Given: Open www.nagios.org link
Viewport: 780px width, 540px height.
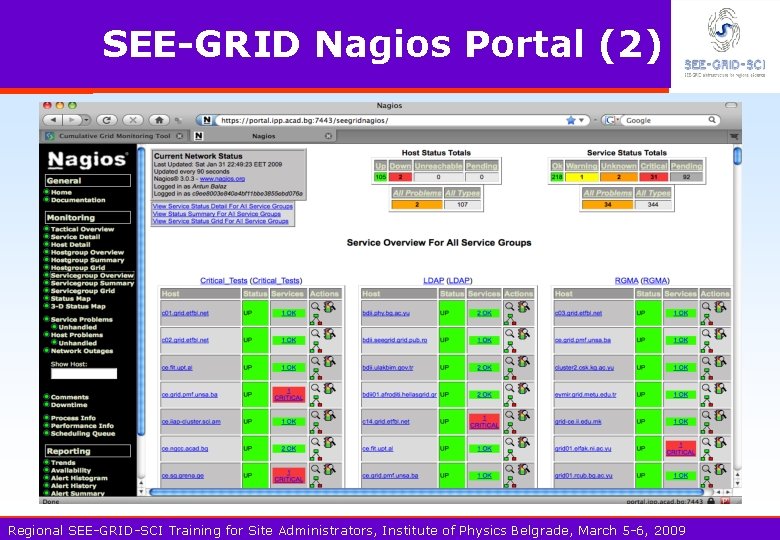Looking at the screenshot, I should click(222, 179).
